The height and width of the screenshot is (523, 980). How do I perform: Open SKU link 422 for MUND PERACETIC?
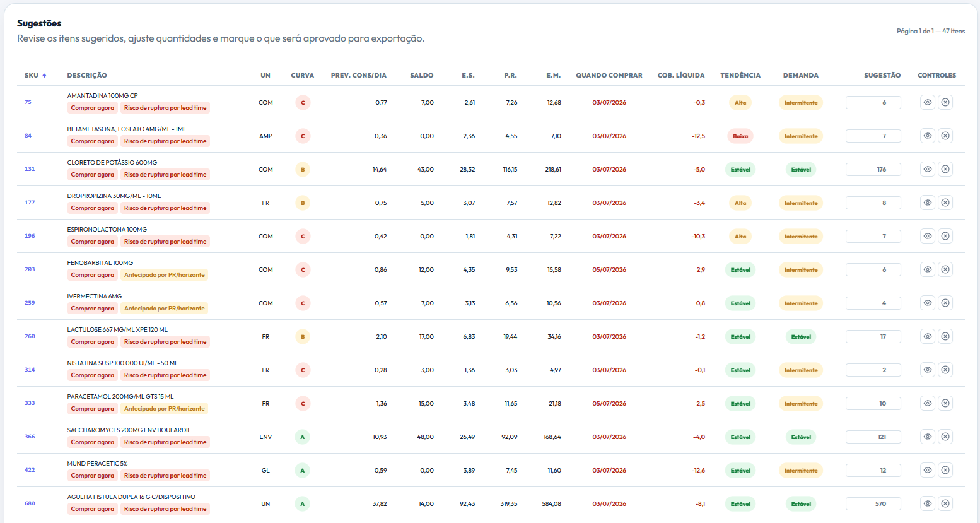click(30, 470)
